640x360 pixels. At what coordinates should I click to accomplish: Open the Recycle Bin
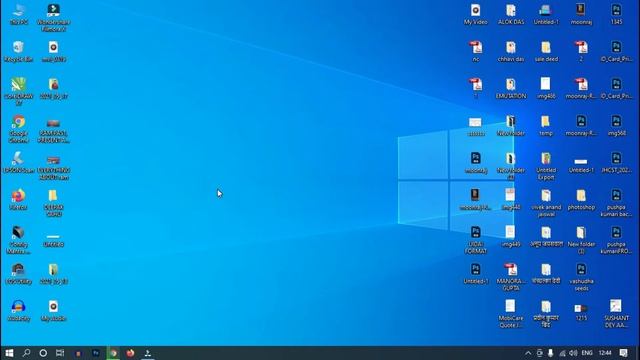coord(18,51)
